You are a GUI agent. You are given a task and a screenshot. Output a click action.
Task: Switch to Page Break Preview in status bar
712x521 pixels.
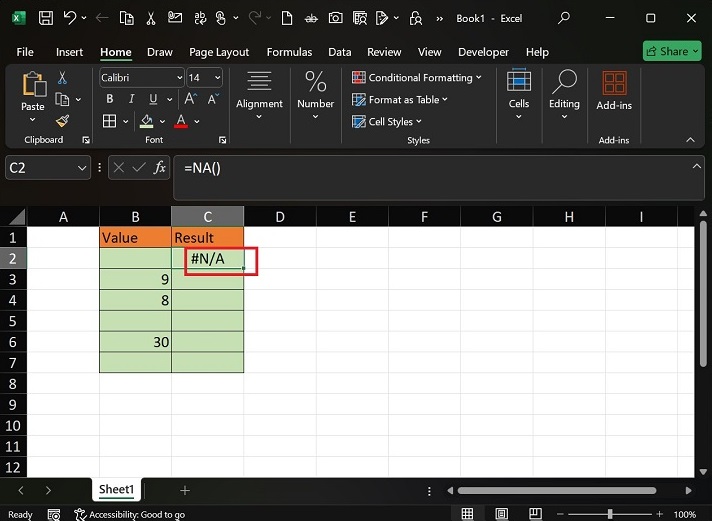(x=535, y=514)
